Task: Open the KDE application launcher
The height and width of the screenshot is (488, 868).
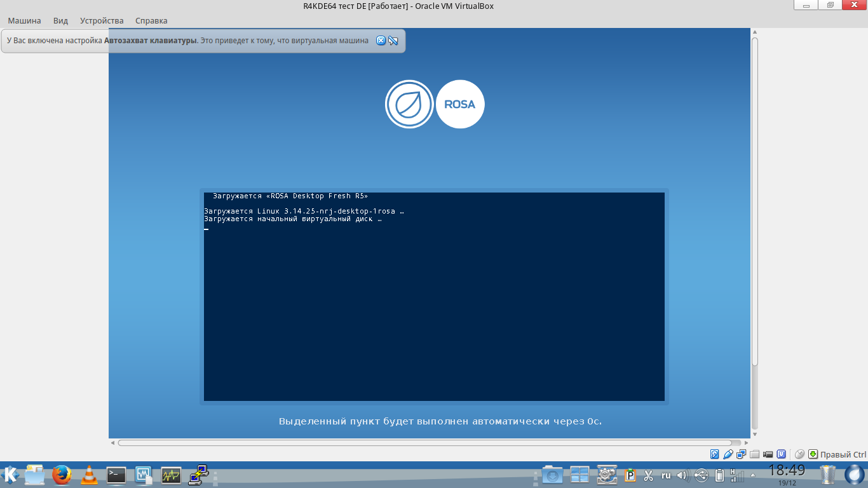Action: point(10,475)
